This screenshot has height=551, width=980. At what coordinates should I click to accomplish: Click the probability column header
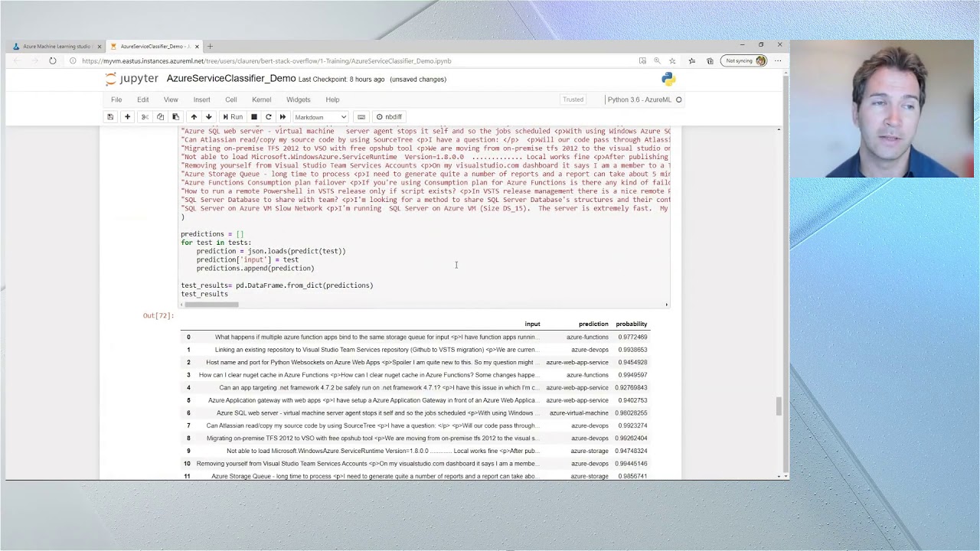click(x=632, y=324)
